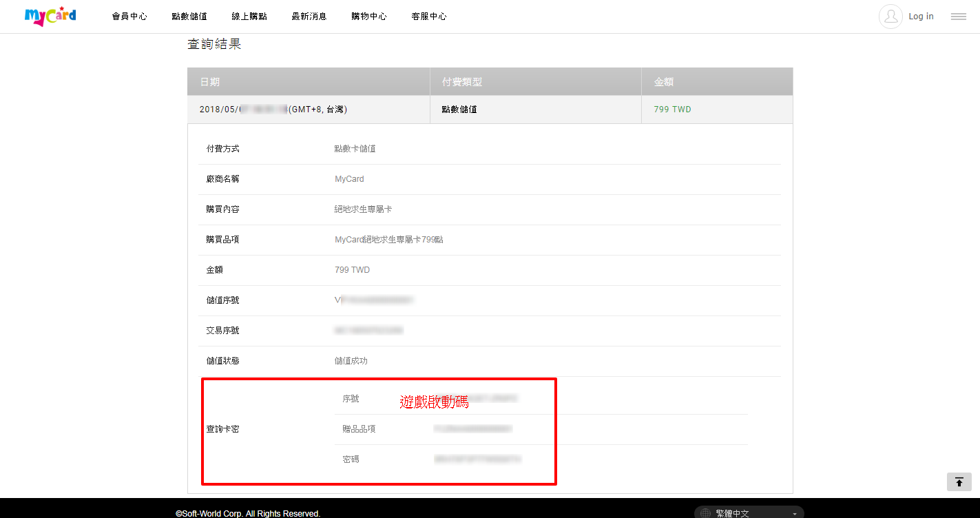
Task: Select the 點數卡儲值 value
Action: point(355,149)
